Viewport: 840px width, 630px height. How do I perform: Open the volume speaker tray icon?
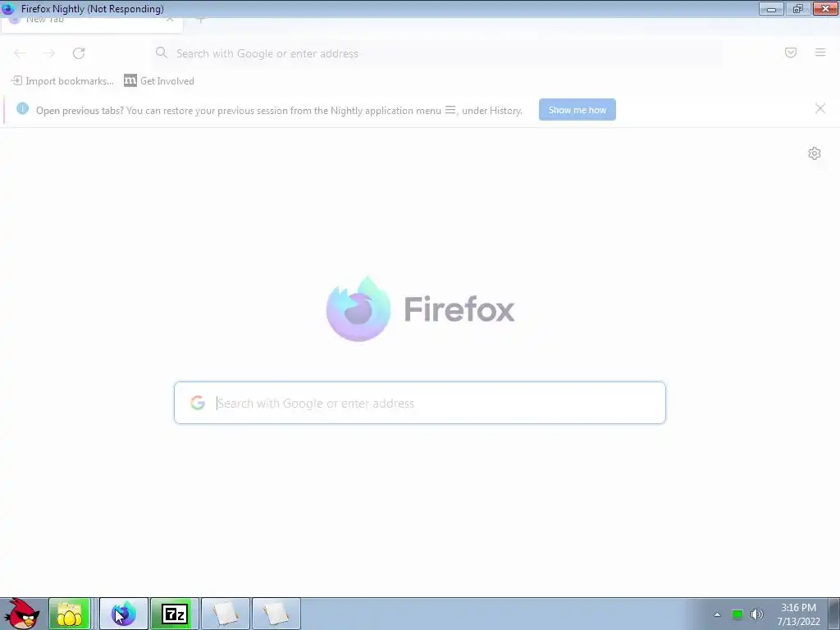(756, 614)
